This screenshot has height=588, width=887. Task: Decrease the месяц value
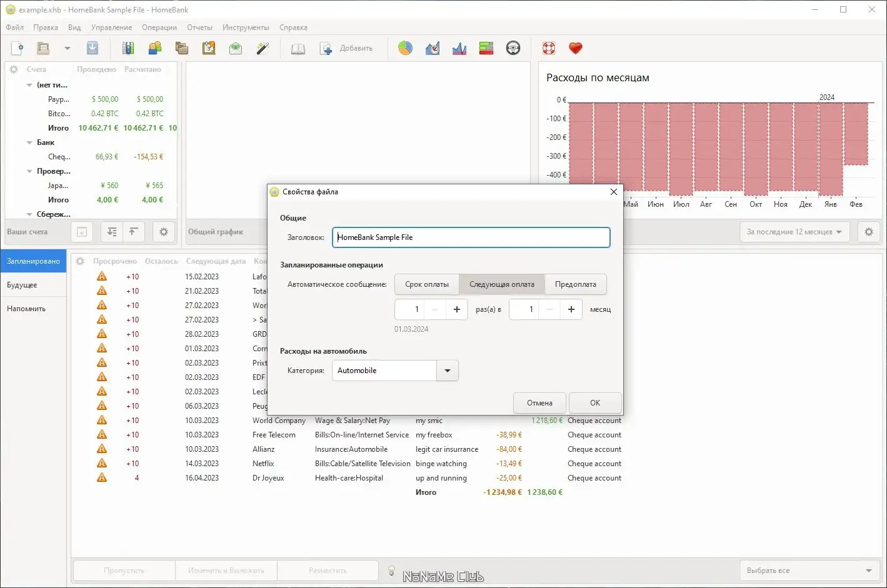[x=549, y=309]
